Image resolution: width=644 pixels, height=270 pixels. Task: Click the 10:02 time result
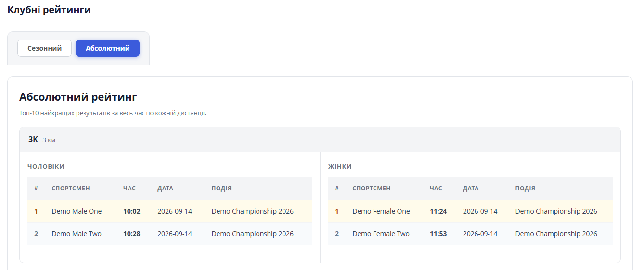[131, 211]
